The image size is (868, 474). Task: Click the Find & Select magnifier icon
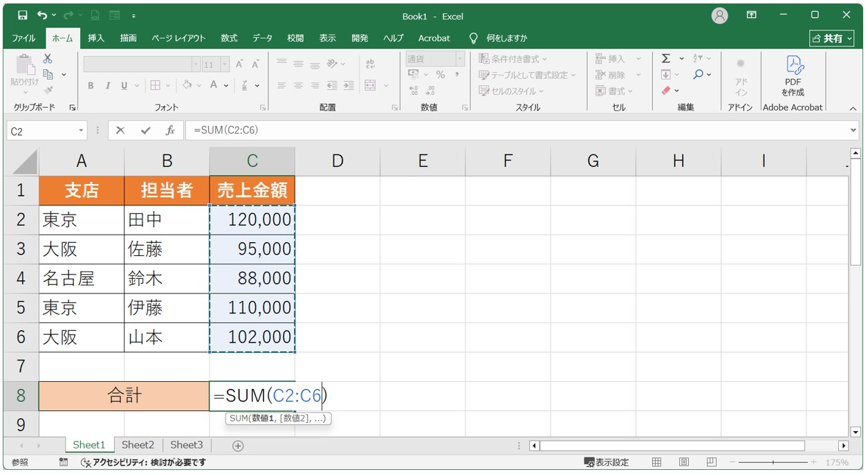(x=699, y=75)
